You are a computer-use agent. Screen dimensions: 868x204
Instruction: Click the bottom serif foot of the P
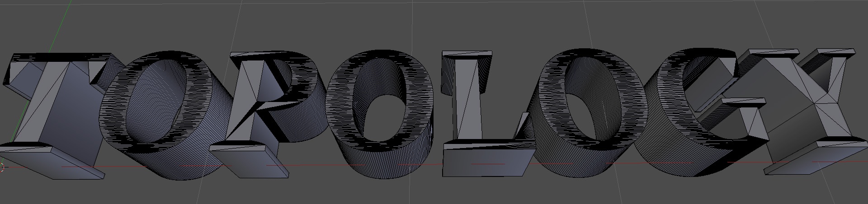[x=249, y=157]
